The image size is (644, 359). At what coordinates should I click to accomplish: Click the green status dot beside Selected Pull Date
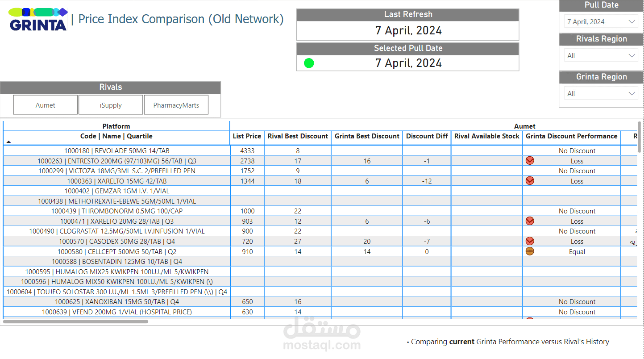(x=309, y=63)
